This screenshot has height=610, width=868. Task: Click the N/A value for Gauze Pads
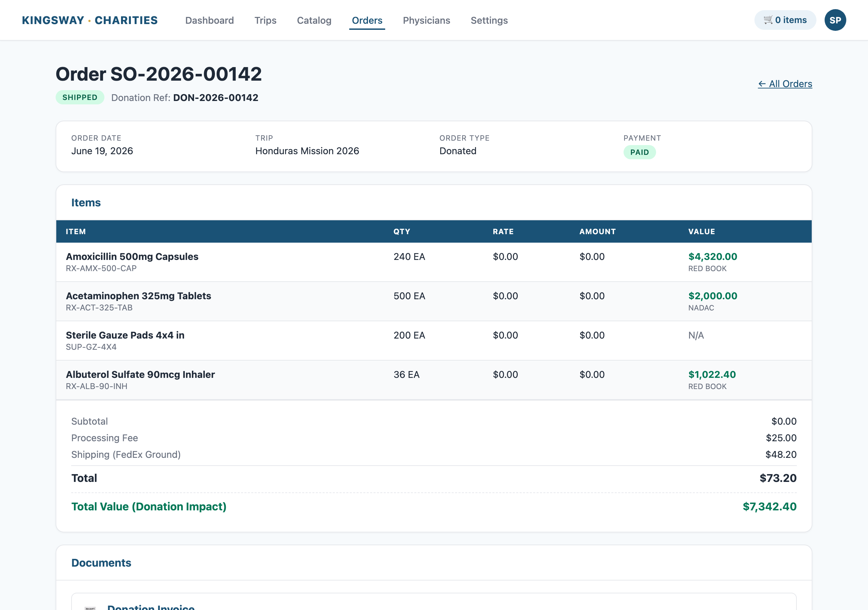696,335
